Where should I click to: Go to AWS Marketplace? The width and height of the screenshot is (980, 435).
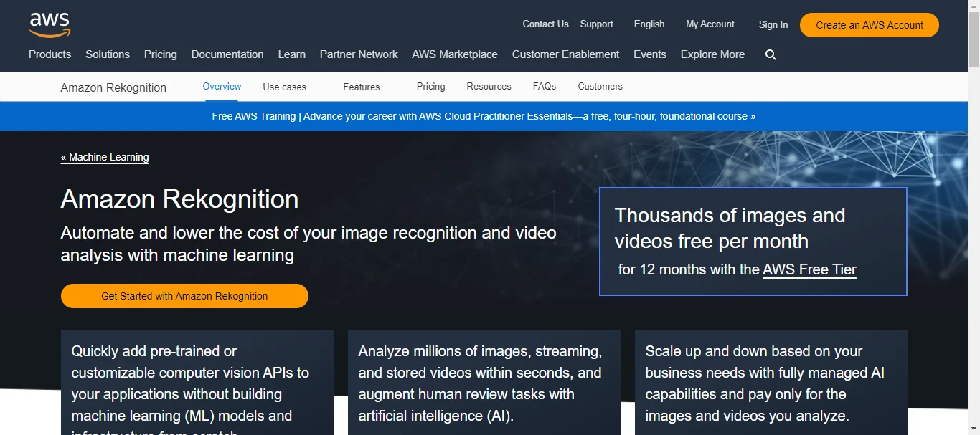coord(455,54)
